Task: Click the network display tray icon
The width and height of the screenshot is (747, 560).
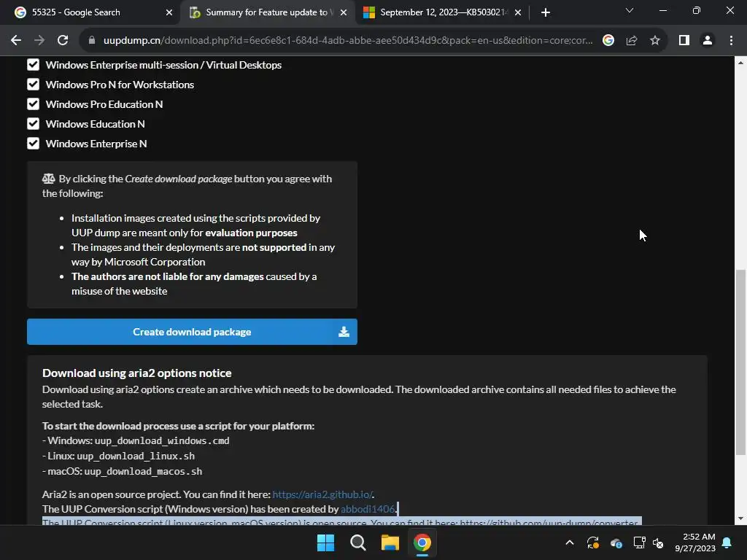Action: point(639,542)
